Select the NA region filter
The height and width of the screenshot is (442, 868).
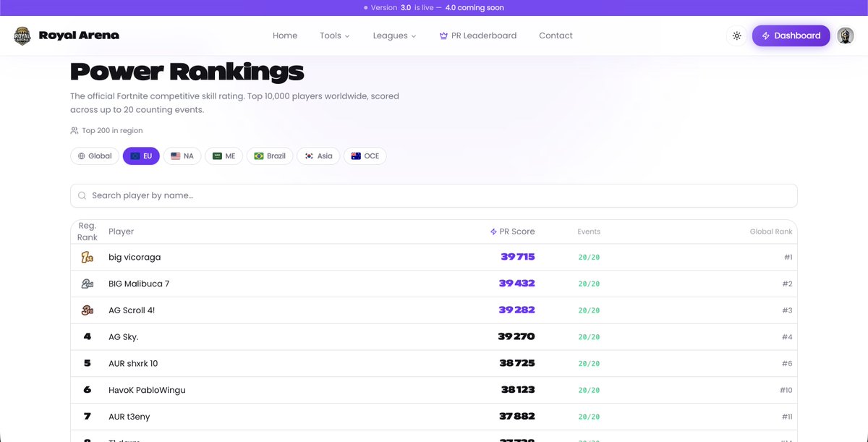tap(182, 156)
